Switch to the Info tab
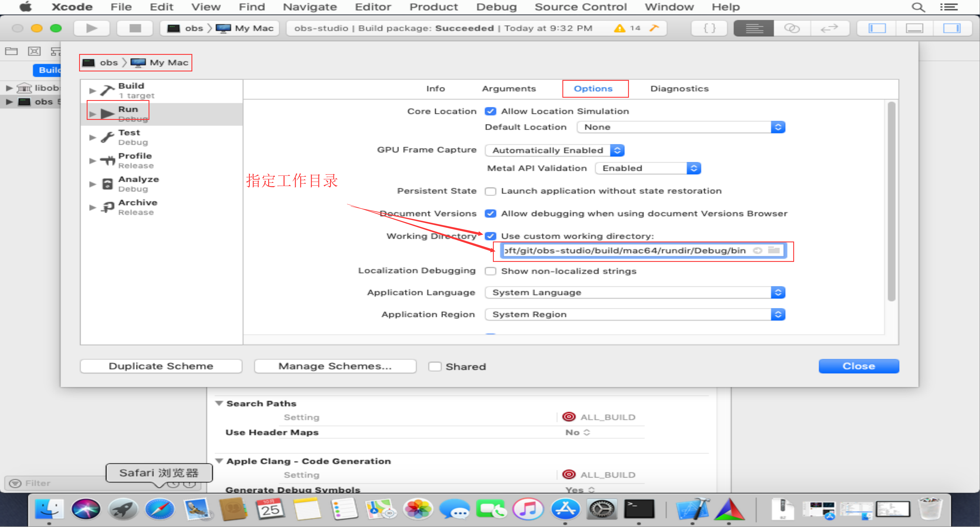 (x=435, y=89)
